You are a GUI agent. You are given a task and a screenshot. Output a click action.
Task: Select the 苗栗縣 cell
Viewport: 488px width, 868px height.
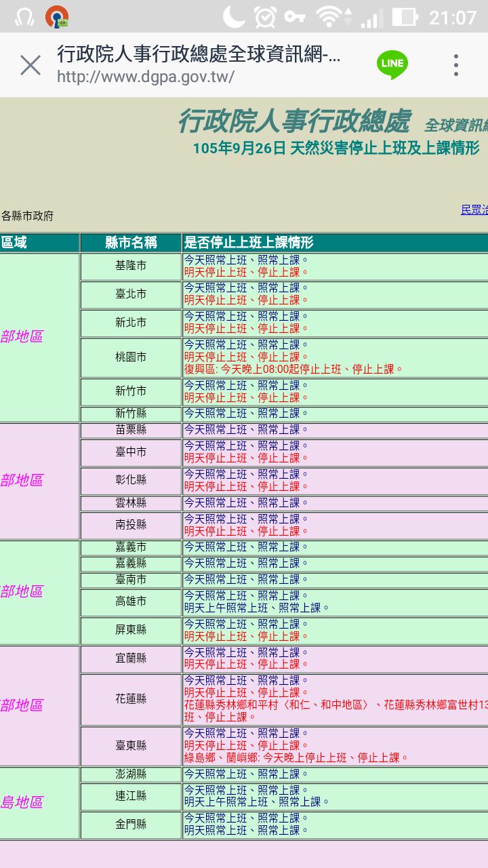pyautogui.click(x=131, y=430)
